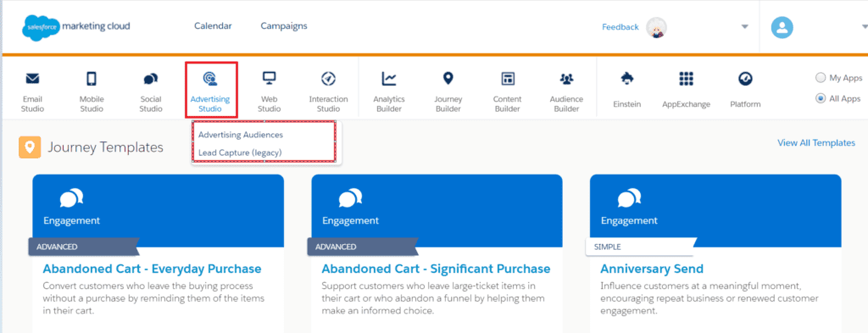868x333 pixels.
Task: Open the Campaigns menu
Action: (x=284, y=26)
